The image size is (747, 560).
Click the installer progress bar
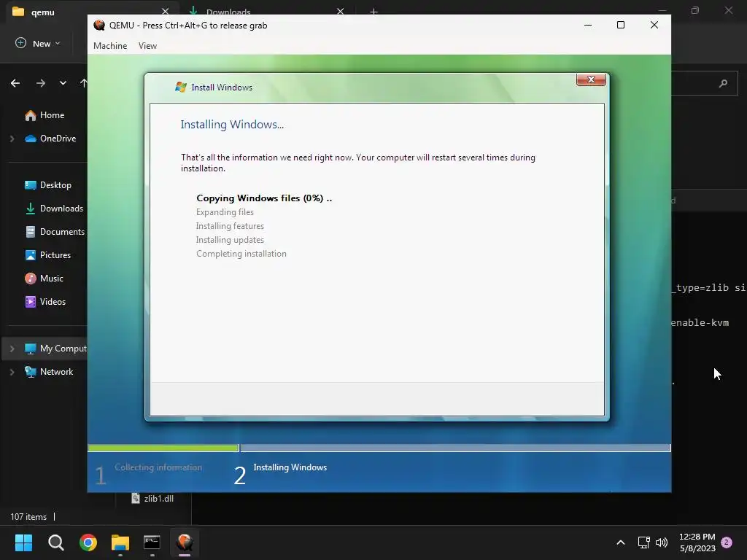coord(379,448)
